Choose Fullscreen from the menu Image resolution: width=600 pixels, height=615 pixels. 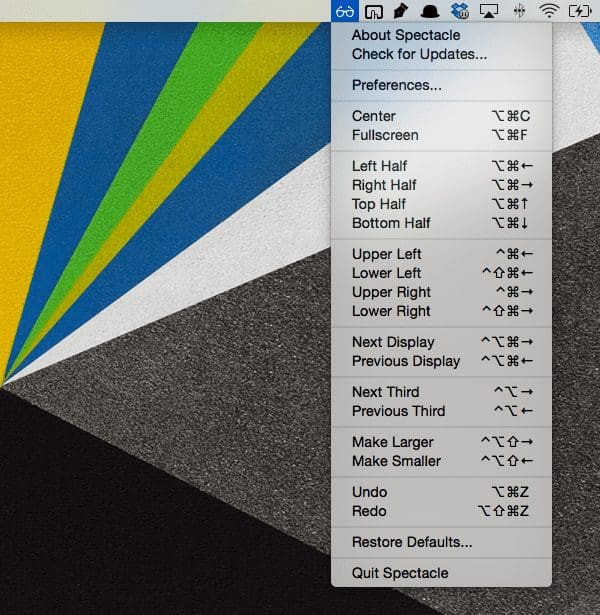click(441, 135)
